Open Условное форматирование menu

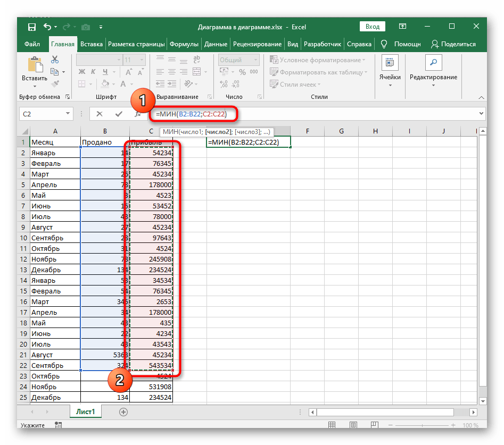point(318,60)
